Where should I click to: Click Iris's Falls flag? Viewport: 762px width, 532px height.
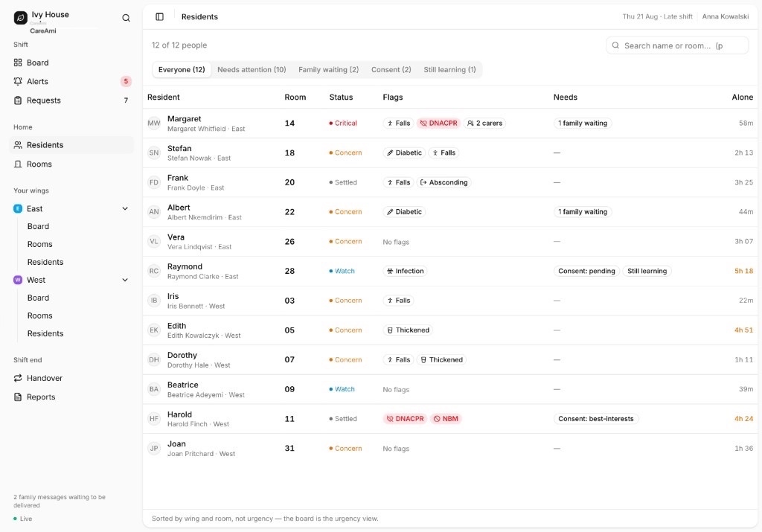pos(399,301)
